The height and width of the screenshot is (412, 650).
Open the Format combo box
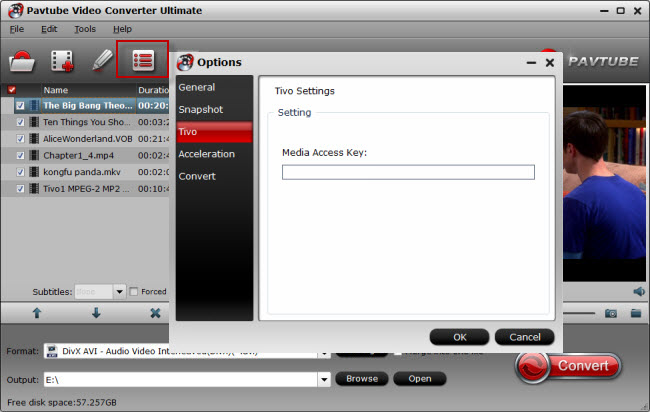(187, 351)
